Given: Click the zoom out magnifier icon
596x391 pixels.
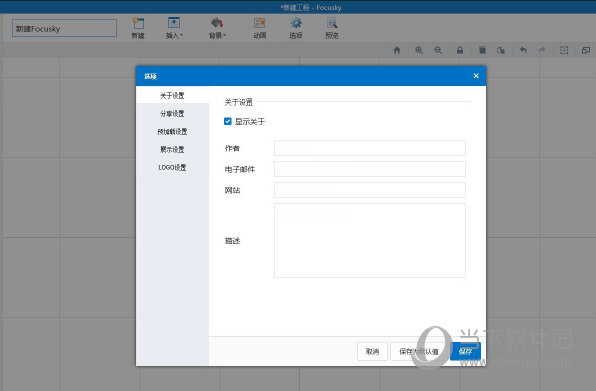Looking at the screenshot, I should [438, 50].
